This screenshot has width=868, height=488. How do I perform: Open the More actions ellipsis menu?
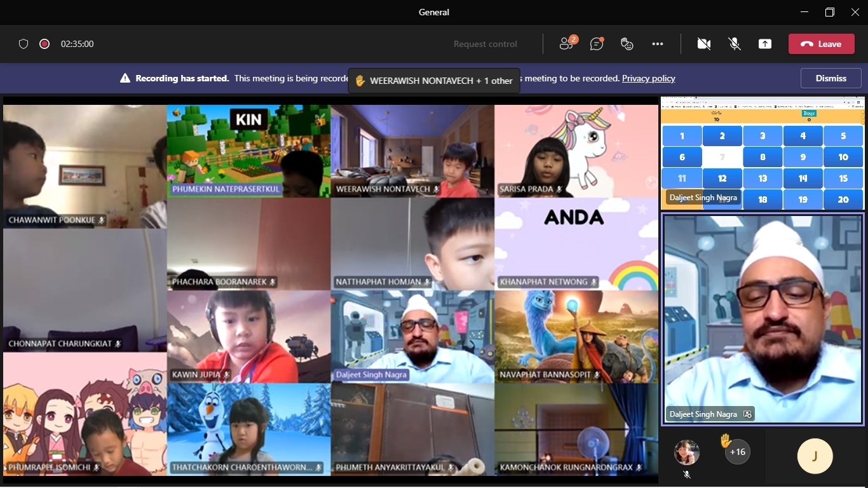point(658,44)
